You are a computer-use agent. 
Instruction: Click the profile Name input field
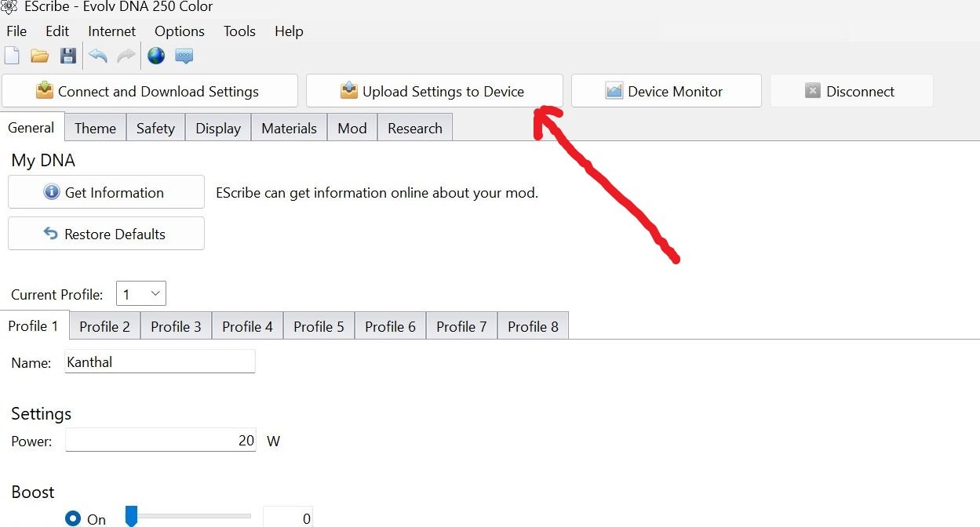coord(160,362)
